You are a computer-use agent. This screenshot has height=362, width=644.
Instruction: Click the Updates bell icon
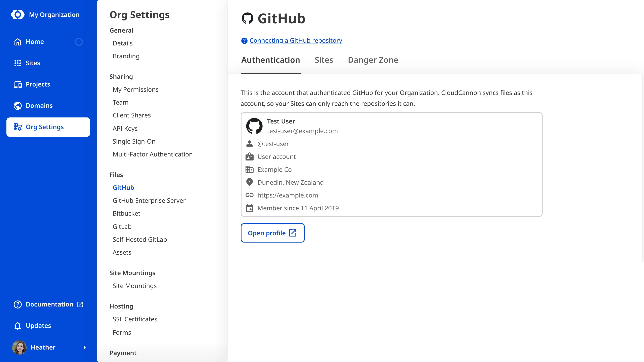pyautogui.click(x=18, y=326)
